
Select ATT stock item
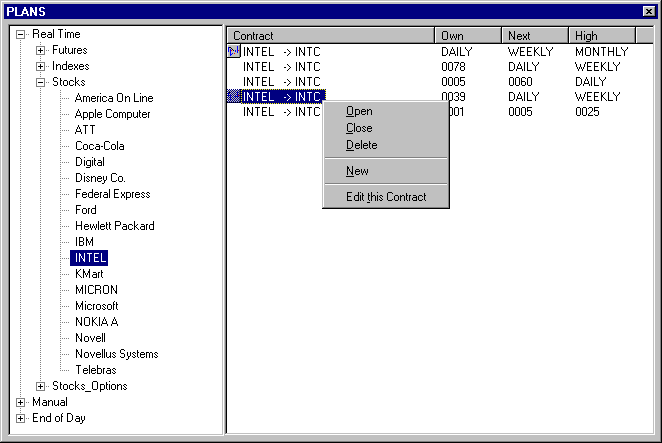pos(85,130)
